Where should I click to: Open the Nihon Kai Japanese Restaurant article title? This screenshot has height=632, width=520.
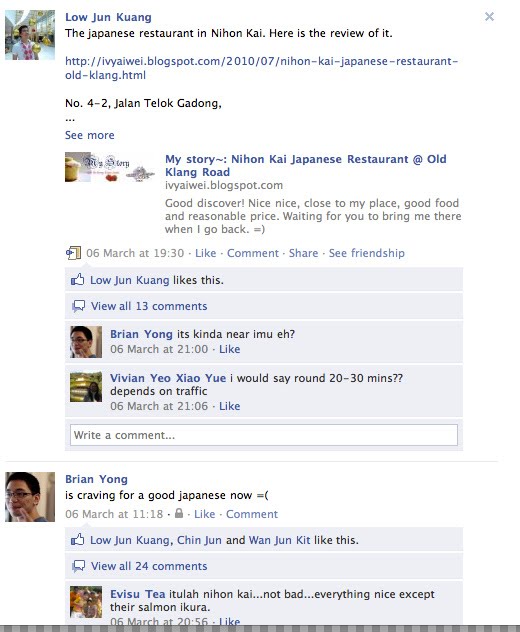click(306, 166)
